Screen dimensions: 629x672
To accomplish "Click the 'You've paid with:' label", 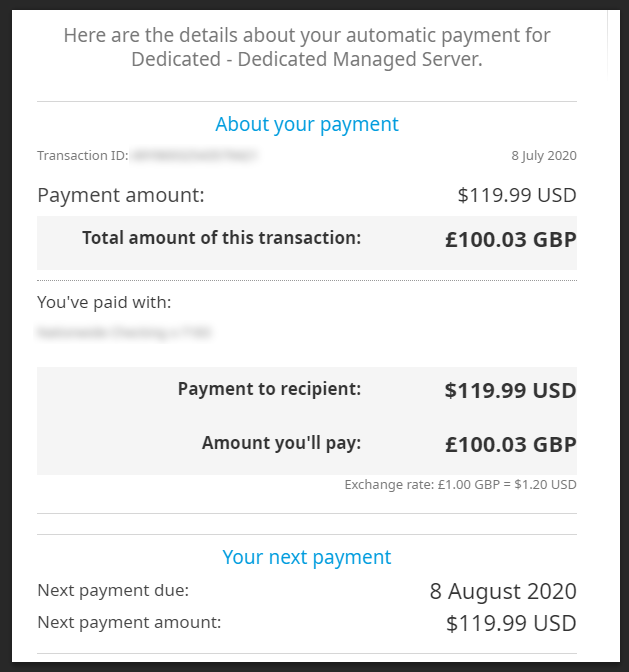I will click(104, 302).
